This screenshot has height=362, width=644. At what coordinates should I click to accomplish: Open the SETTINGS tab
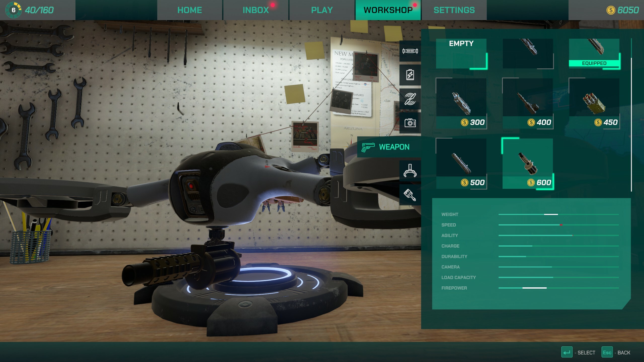pos(454,10)
